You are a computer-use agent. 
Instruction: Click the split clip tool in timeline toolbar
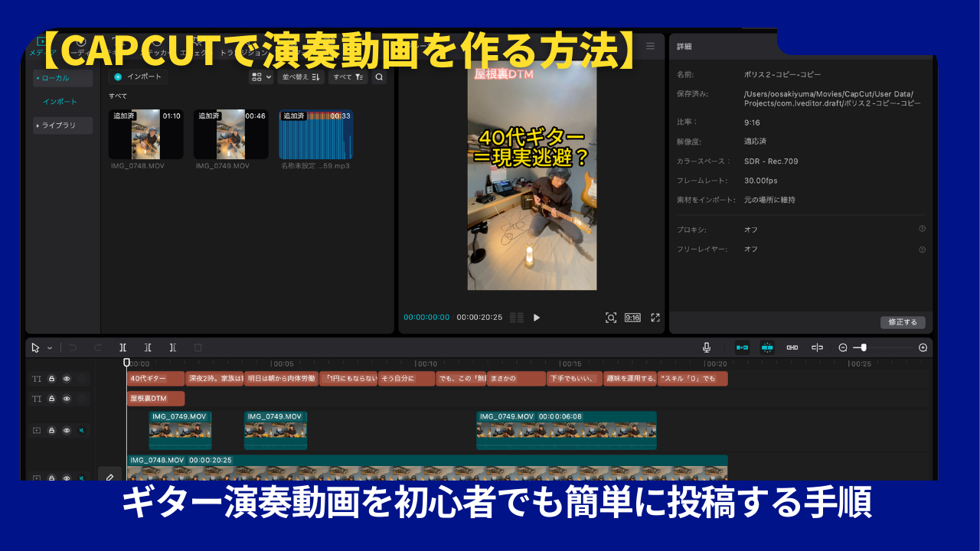(122, 347)
